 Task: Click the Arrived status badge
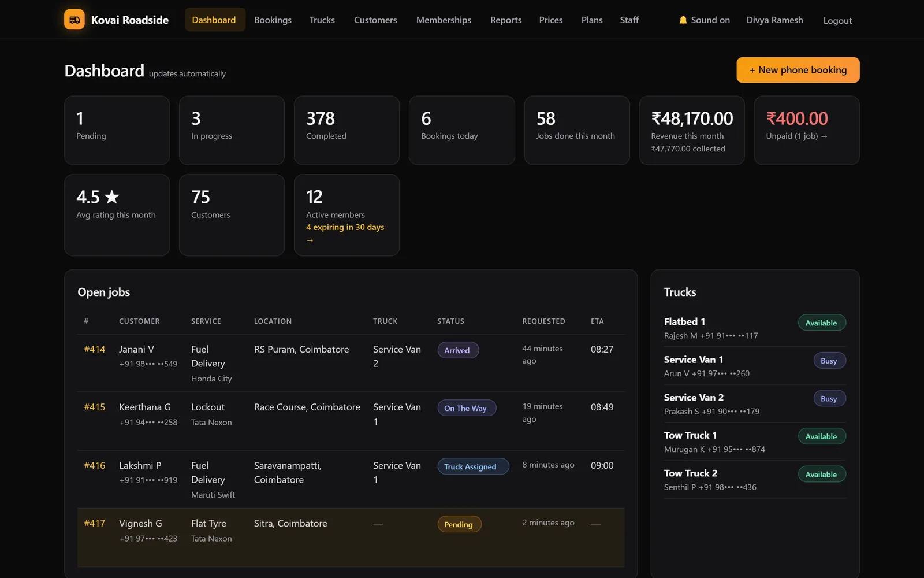(457, 350)
